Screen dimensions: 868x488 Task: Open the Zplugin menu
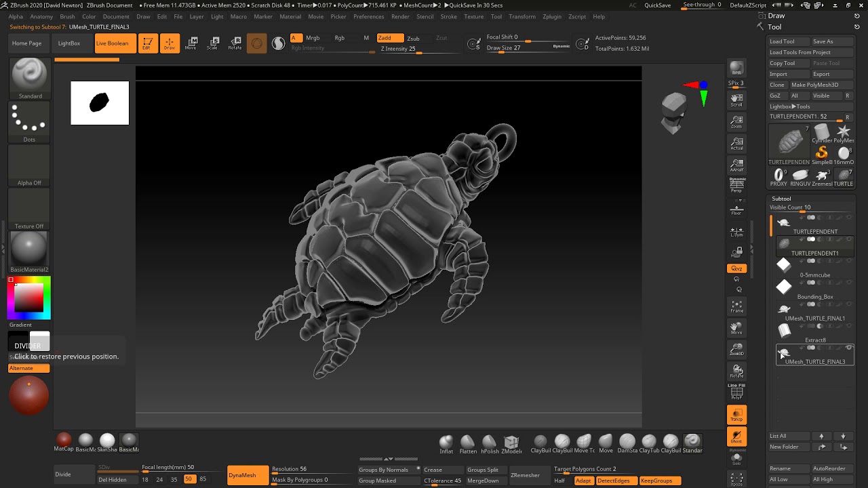point(553,16)
